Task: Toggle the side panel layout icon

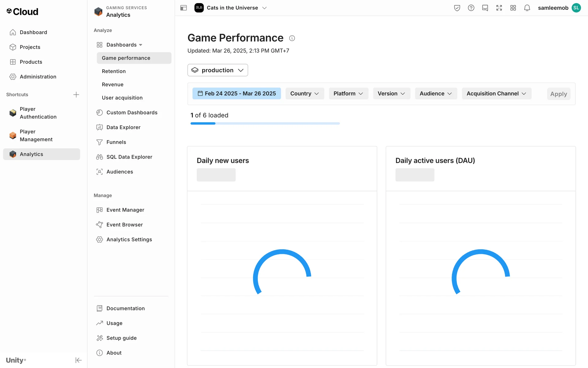Action: (x=183, y=8)
